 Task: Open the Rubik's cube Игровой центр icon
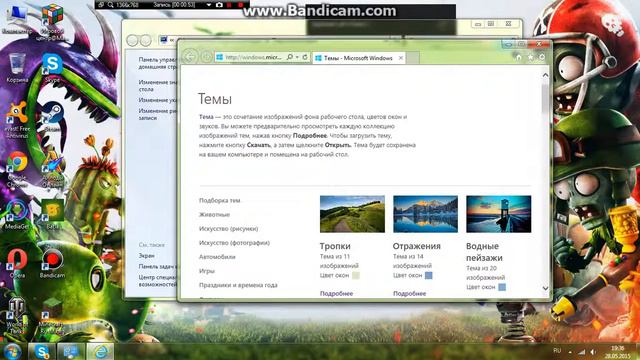[52, 21]
